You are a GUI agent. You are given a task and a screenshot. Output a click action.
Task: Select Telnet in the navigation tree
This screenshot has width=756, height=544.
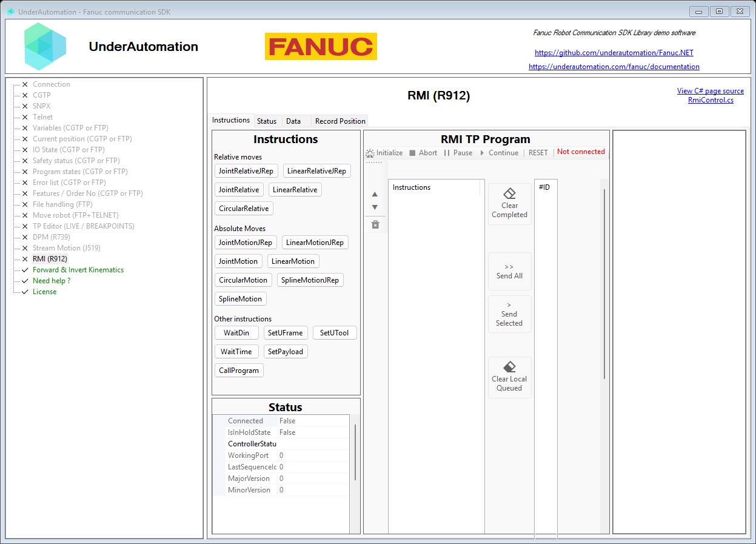click(43, 117)
